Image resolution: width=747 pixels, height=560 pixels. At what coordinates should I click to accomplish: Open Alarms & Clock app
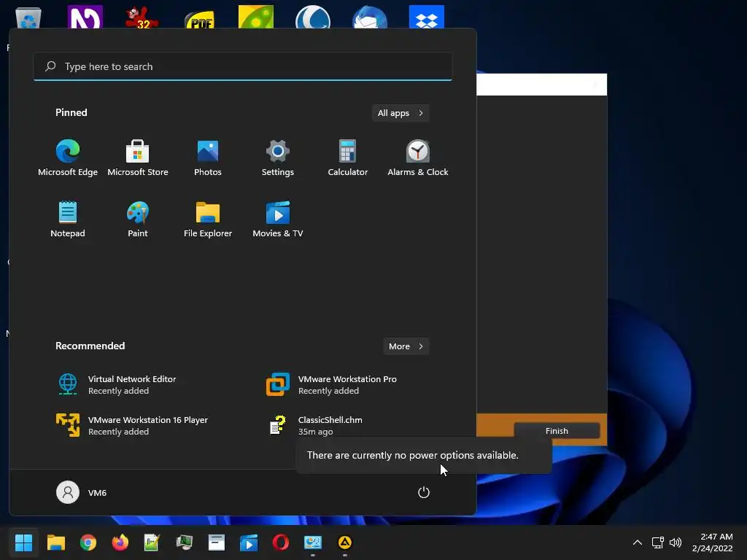[418, 157]
